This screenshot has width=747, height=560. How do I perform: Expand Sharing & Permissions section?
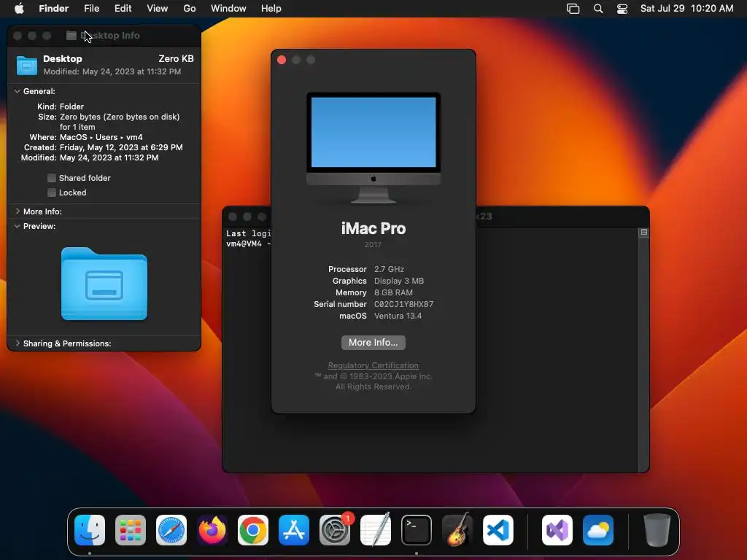(18, 343)
